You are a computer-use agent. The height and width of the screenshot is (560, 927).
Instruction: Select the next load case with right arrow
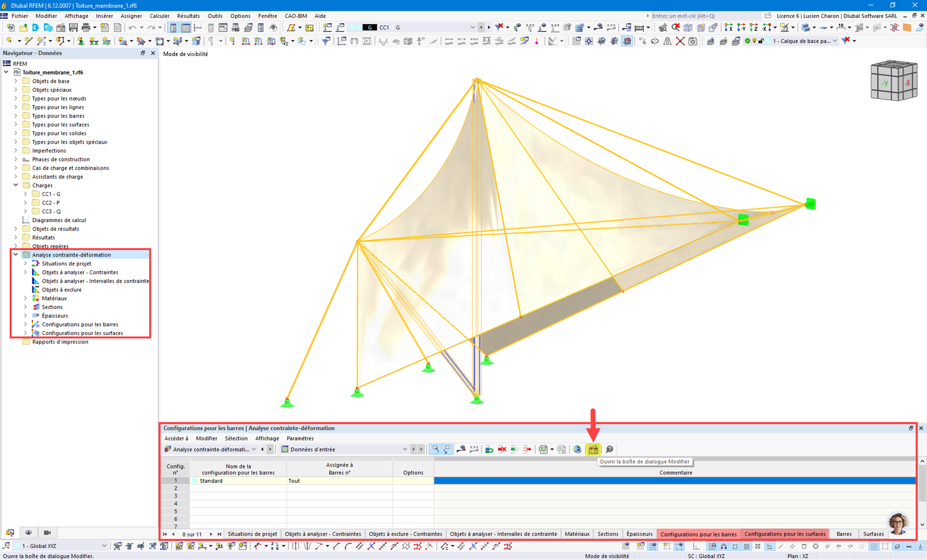[488, 27]
